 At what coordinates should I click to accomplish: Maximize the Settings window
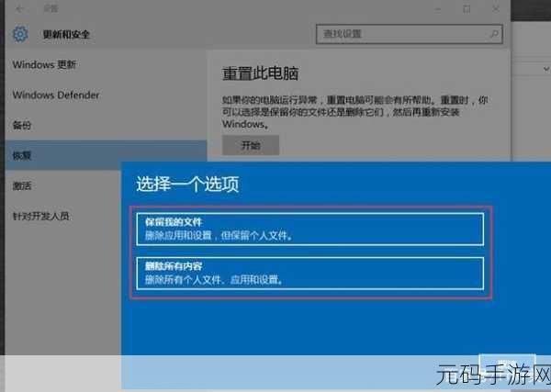coord(467,9)
